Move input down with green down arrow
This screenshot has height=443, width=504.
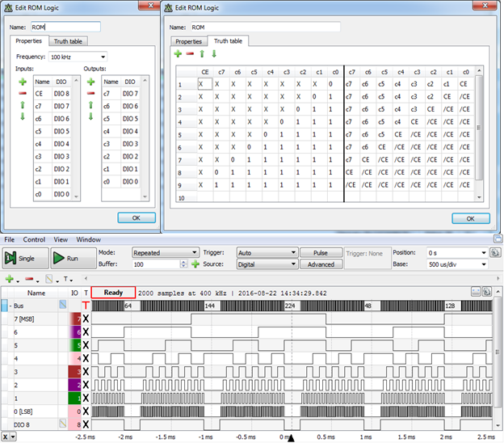23,116
